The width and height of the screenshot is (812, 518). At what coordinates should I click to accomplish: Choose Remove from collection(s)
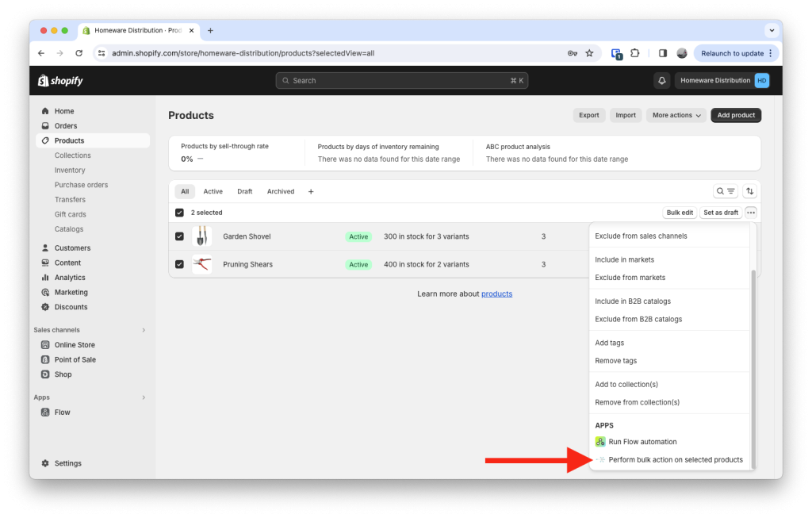pos(637,402)
